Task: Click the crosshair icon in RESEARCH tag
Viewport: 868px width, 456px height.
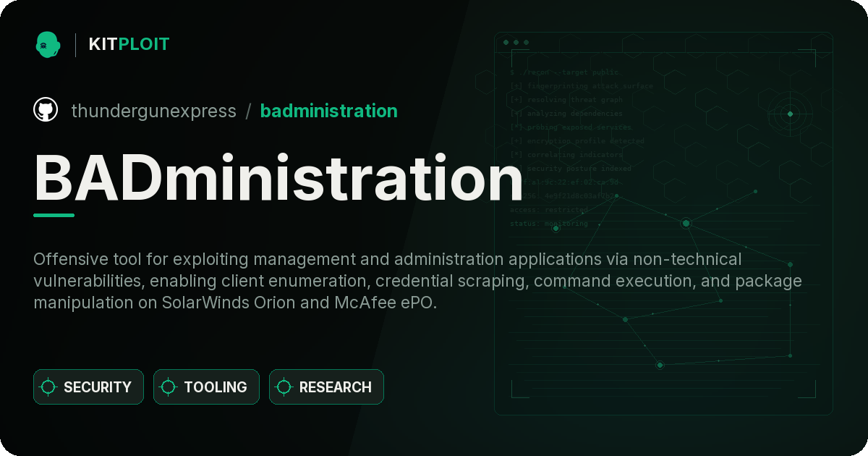Action: coord(284,387)
